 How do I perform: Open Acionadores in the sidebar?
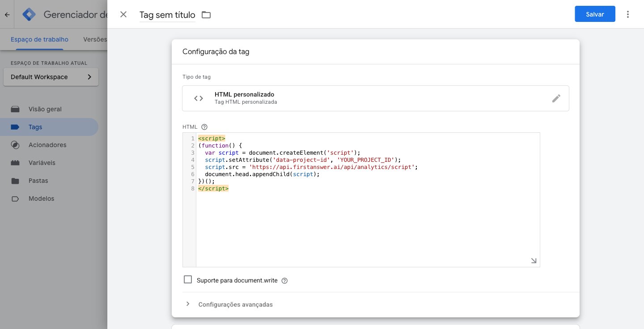49,145
